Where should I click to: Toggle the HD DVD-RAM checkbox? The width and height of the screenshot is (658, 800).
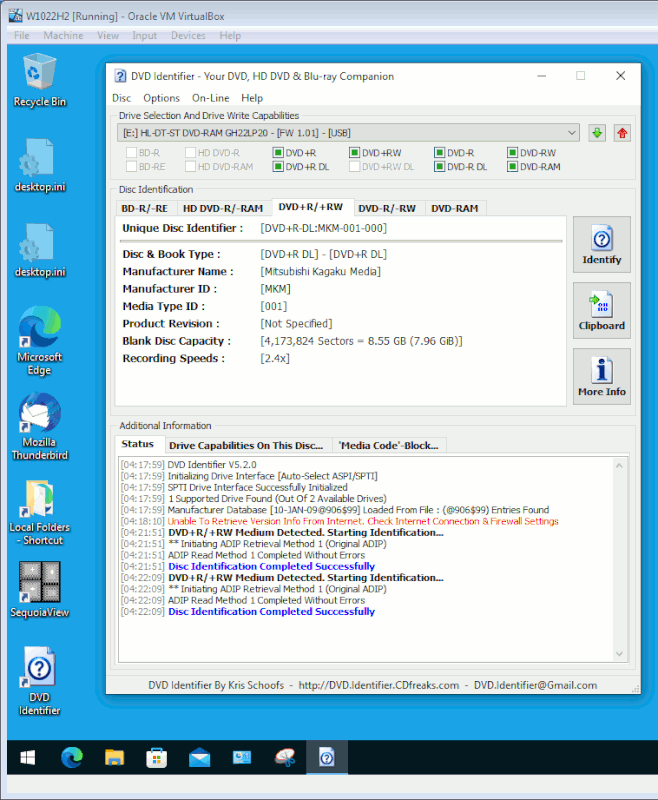[190, 166]
